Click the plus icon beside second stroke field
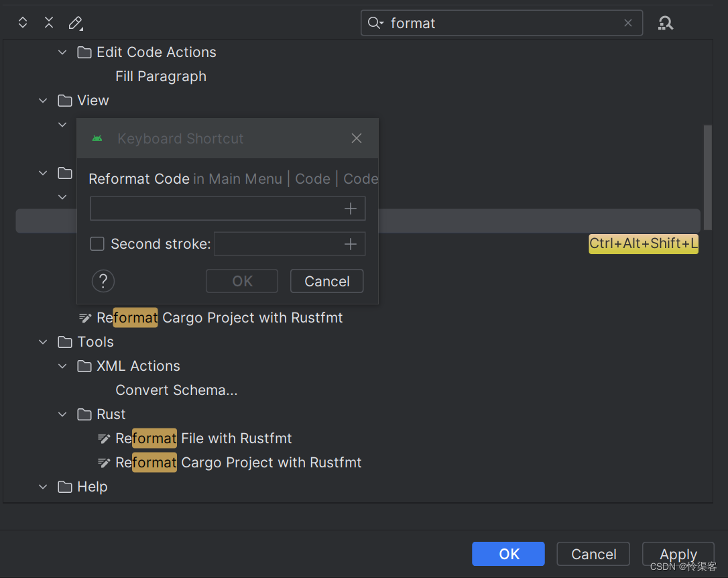Screen dimensions: 728x578 pyautogui.click(x=350, y=243)
